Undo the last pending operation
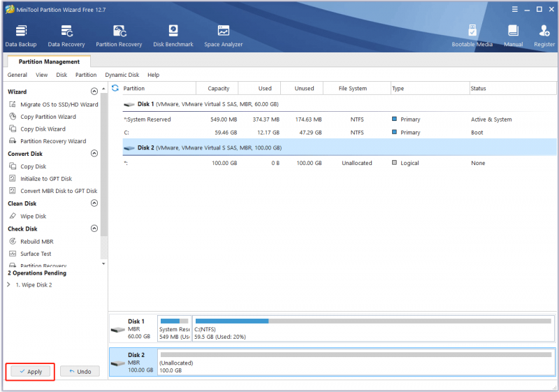This screenshot has height=392, width=559. (x=80, y=371)
